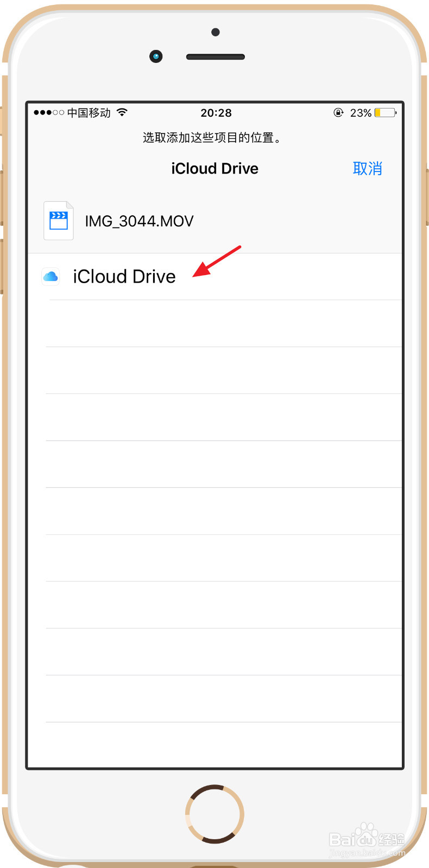Tap the rotation lock status icon
The image size is (429, 868).
coord(338,112)
